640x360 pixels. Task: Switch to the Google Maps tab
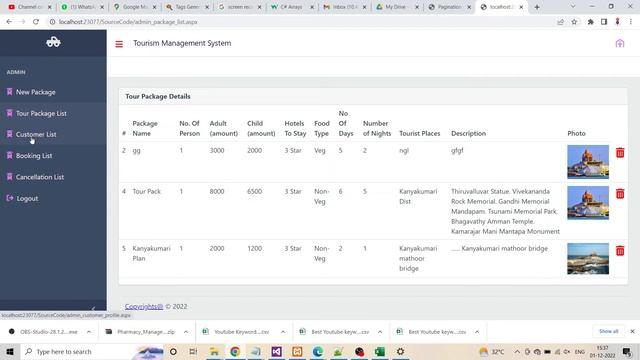(135, 7)
